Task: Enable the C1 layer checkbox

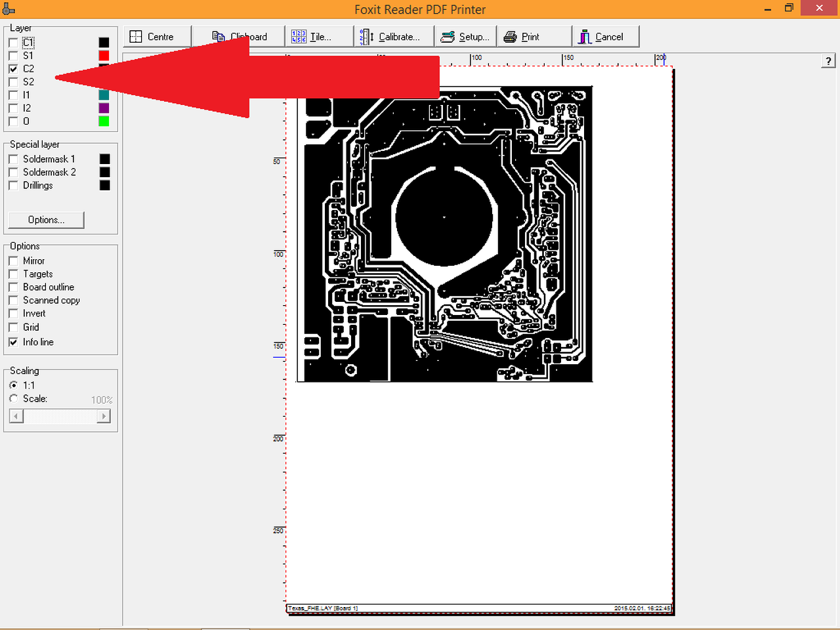Action: pyautogui.click(x=13, y=43)
